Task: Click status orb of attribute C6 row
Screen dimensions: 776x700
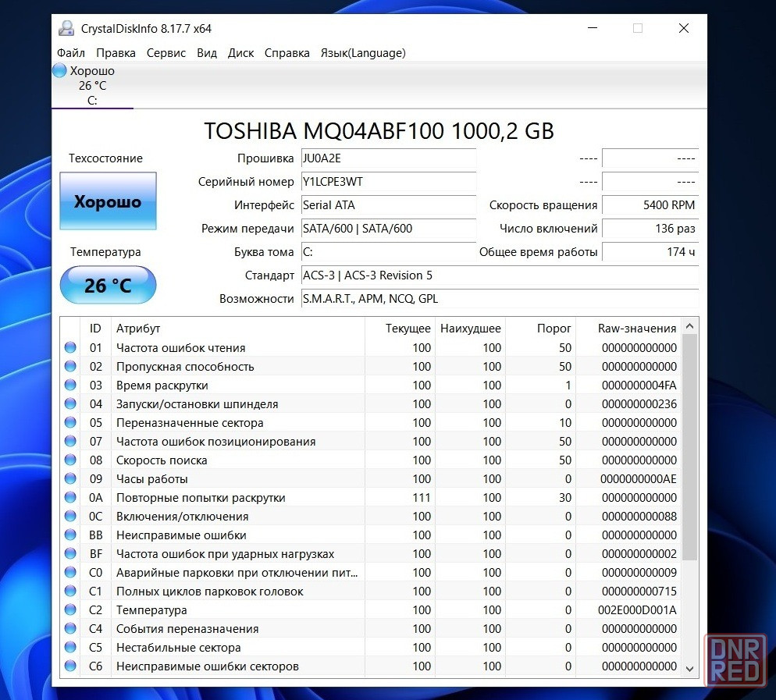Action: (70, 666)
